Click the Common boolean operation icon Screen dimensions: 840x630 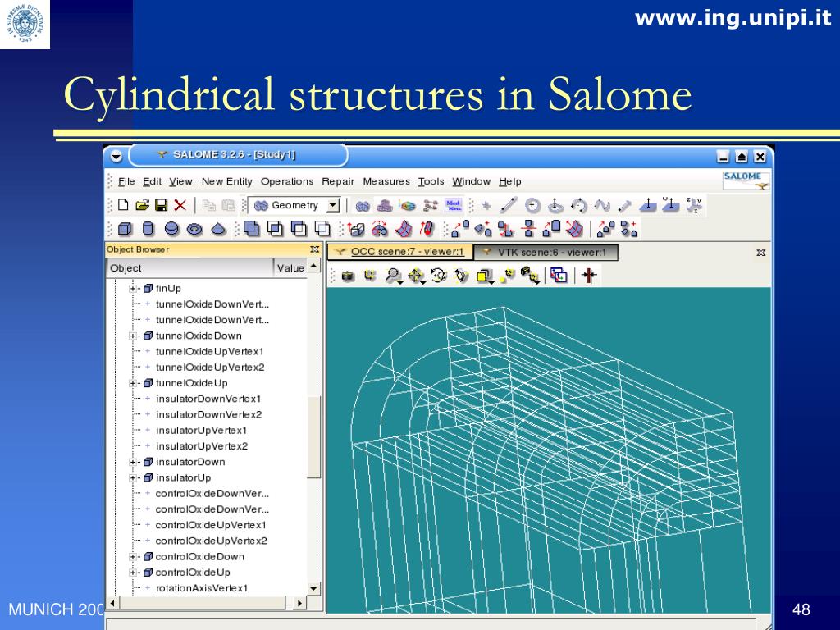coord(275,229)
